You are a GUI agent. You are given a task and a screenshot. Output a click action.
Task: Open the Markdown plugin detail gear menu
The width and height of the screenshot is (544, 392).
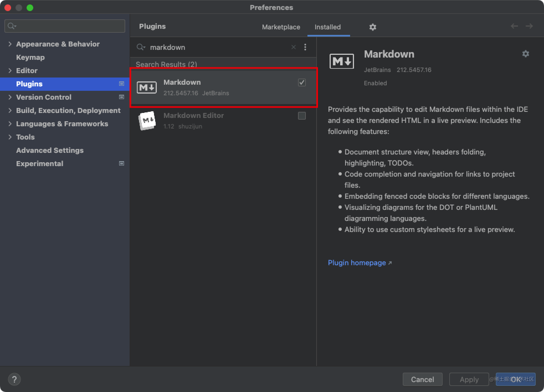tap(525, 54)
